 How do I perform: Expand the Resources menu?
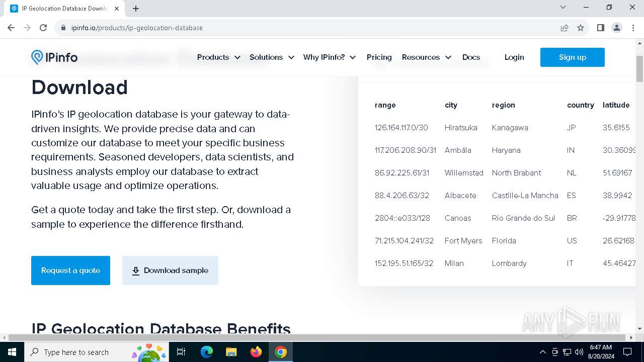427,57
